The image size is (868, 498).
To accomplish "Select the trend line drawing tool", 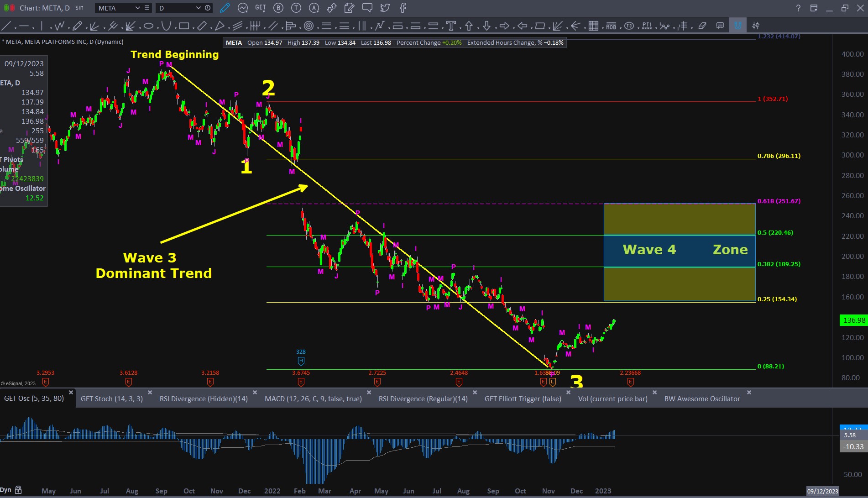I will click(7, 26).
